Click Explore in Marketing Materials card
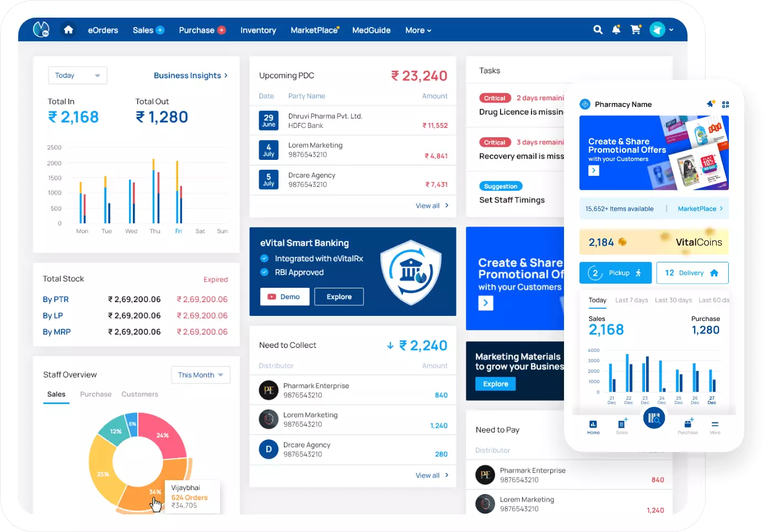The image size is (784, 532). click(496, 384)
